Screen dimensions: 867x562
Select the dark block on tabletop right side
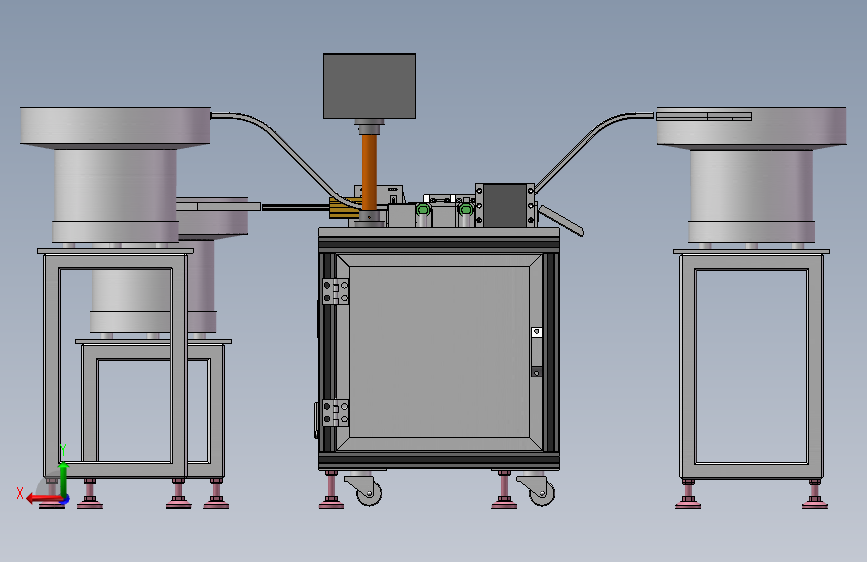505,205
